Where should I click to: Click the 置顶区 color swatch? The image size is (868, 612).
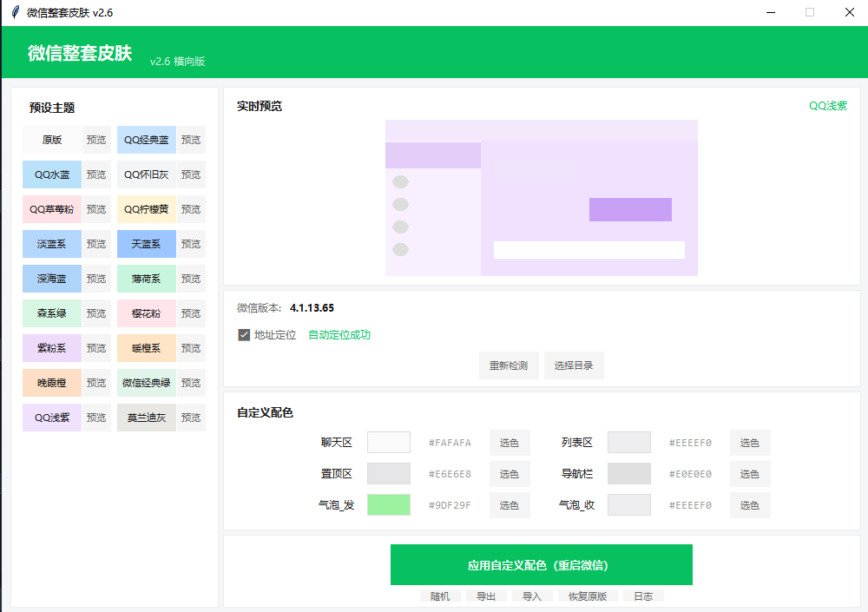[389, 473]
